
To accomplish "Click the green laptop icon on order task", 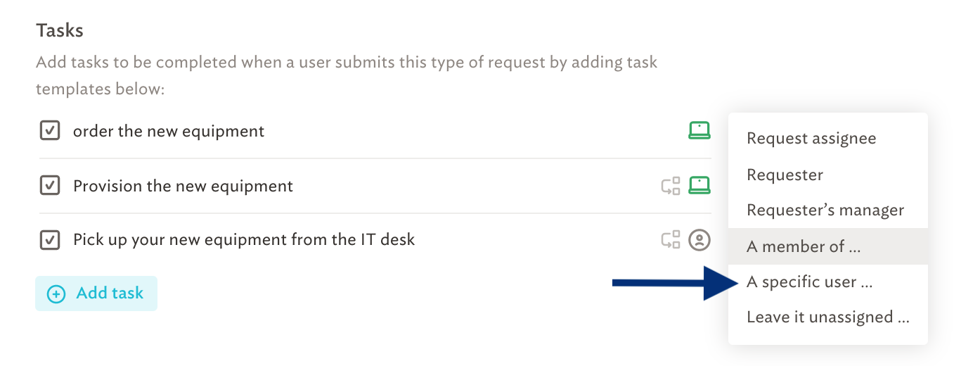I will click(699, 130).
